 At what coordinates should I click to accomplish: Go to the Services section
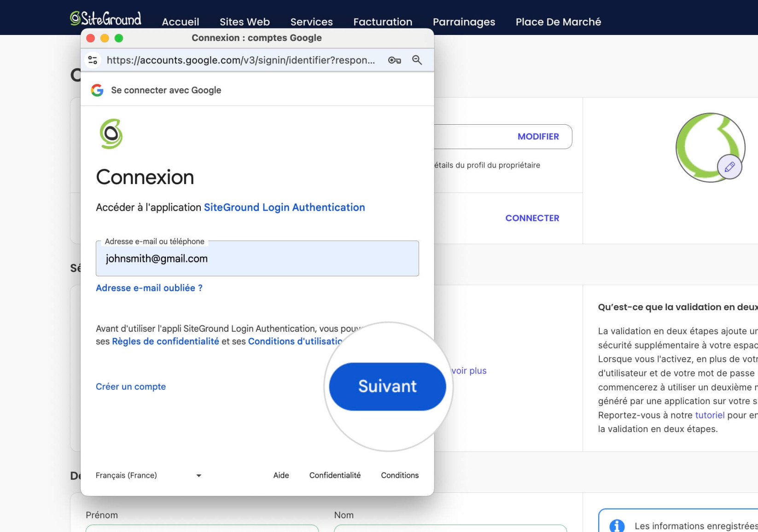[311, 22]
